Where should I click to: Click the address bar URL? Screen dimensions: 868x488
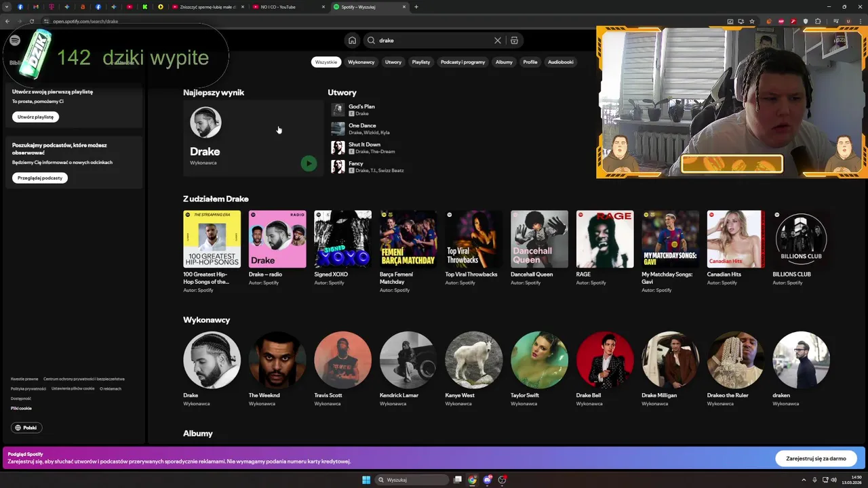pyautogui.click(x=85, y=21)
